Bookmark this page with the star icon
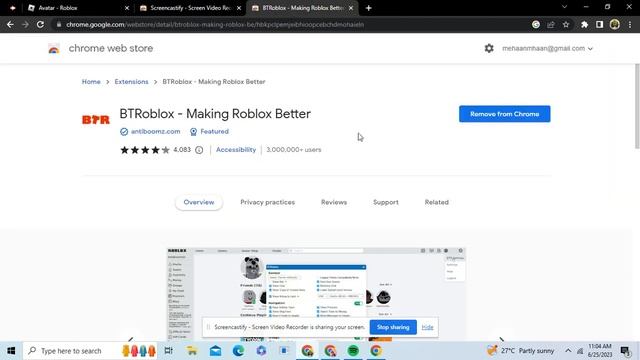Image resolution: width=640 pixels, height=360 pixels. click(566, 24)
